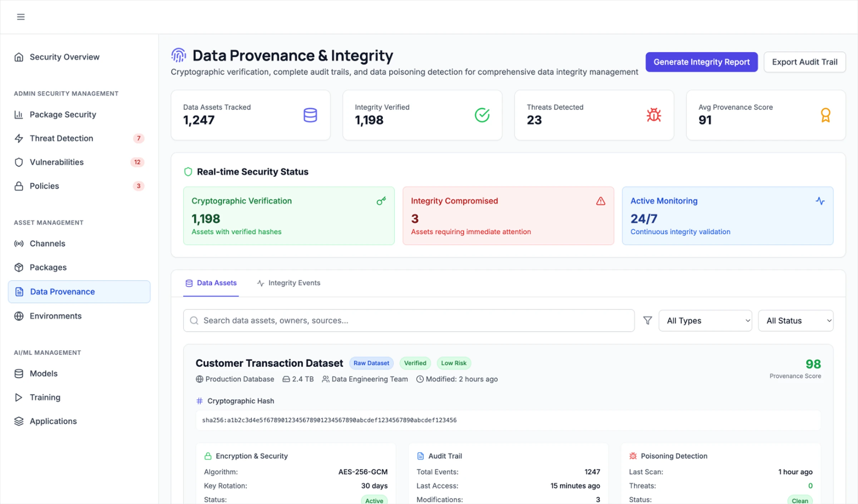Click the search data assets input field
This screenshot has height=504, width=858.
coord(409,320)
